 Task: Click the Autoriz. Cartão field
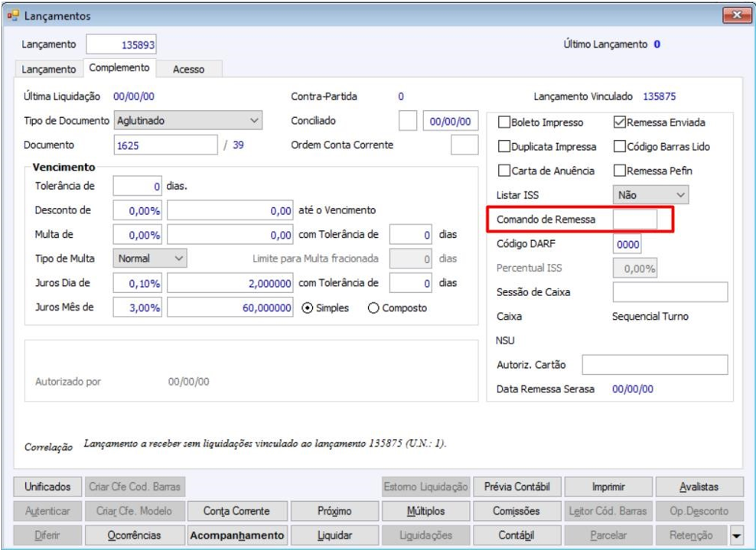[x=655, y=365]
